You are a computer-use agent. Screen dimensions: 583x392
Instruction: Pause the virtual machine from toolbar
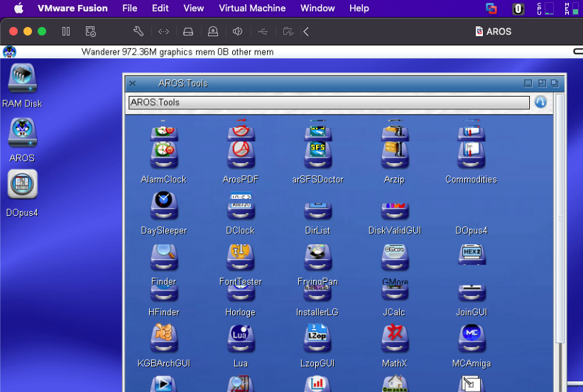tap(66, 31)
